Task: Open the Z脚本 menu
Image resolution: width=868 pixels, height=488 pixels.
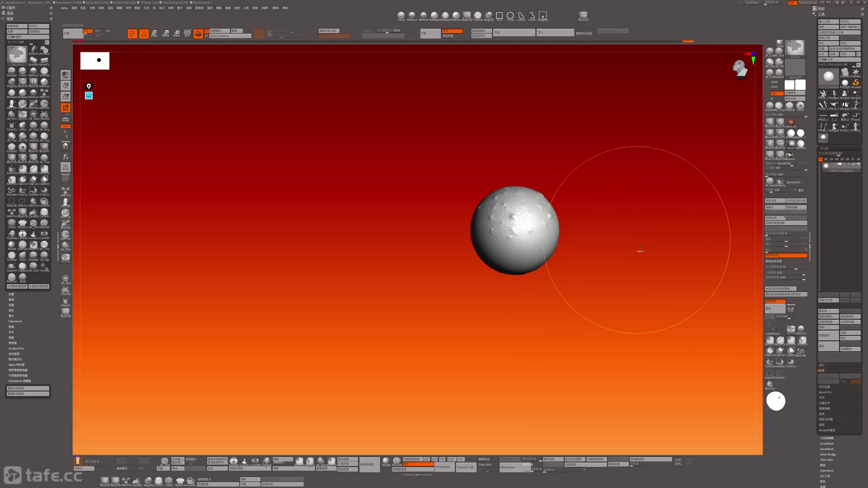Action: pos(275,8)
